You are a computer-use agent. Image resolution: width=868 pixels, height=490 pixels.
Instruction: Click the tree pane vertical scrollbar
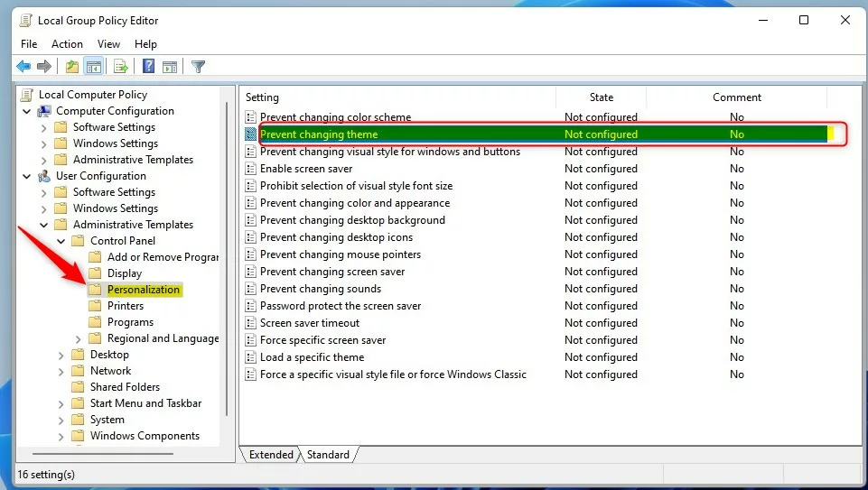pos(227,259)
